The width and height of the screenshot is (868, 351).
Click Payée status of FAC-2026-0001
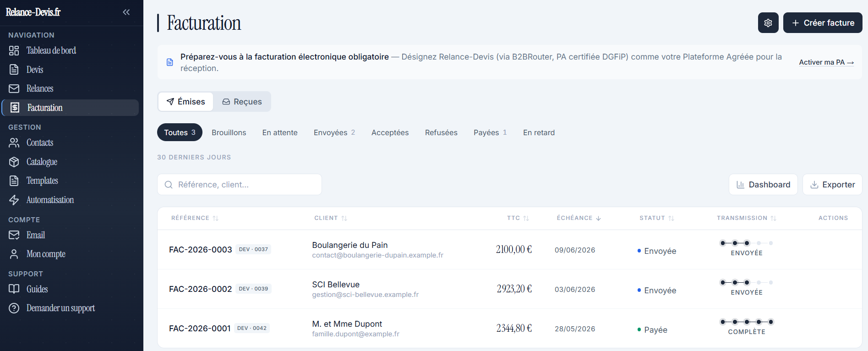[x=652, y=330]
